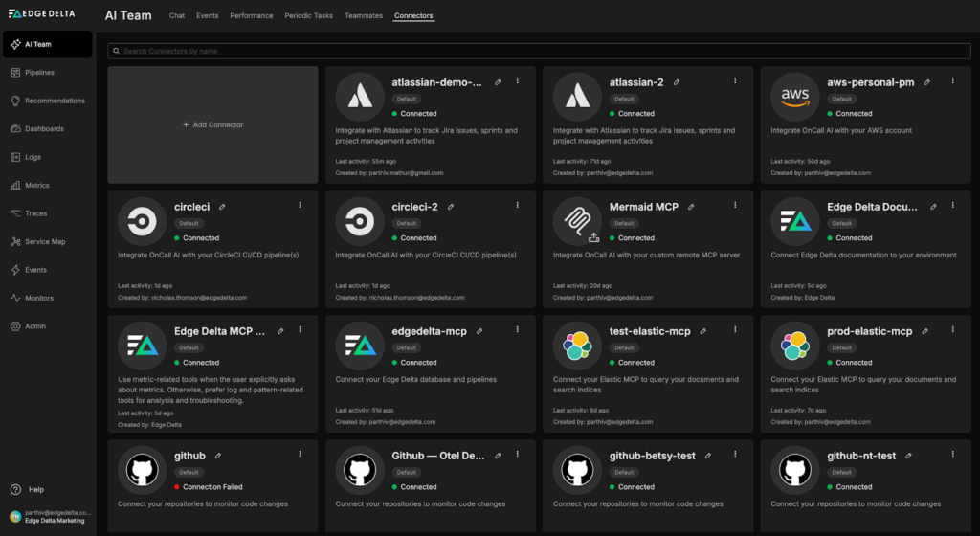The width and height of the screenshot is (980, 536).
Task: Click the pencil edit icon beside circleci
Action: point(222,206)
